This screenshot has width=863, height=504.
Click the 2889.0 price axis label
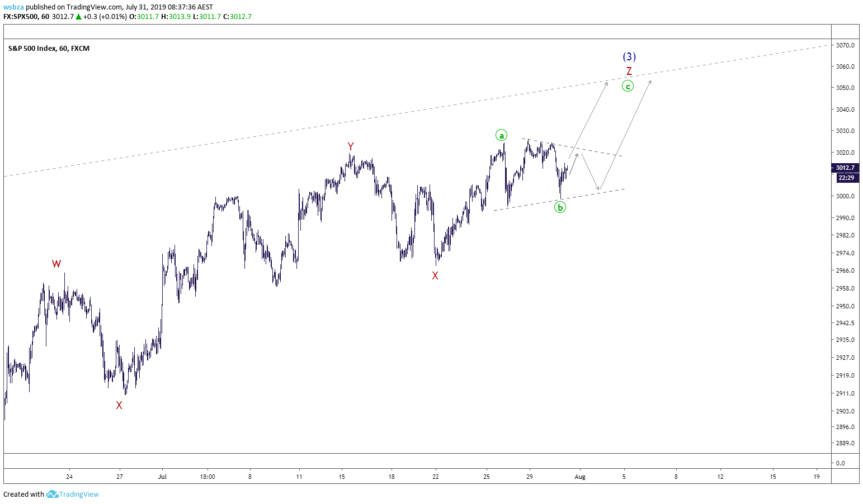pyautogui.click(x=845, y=443)
